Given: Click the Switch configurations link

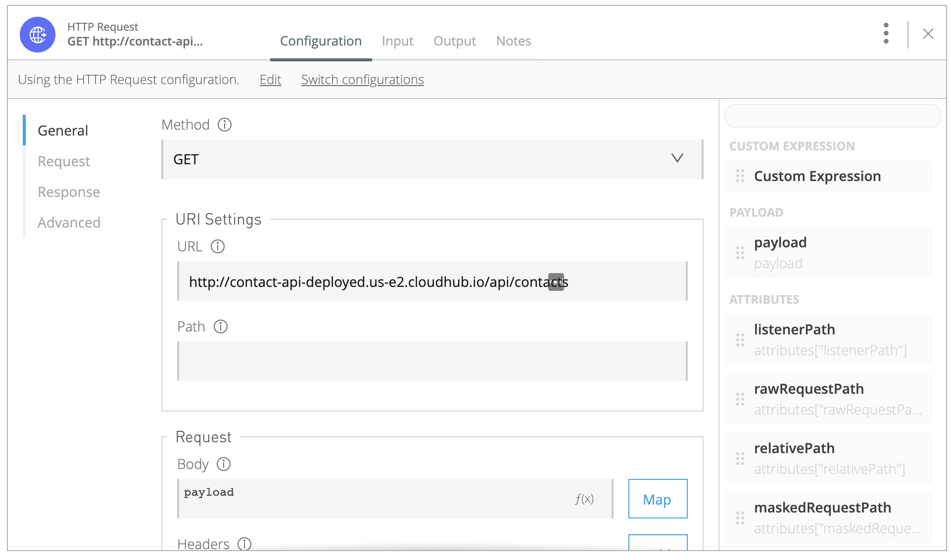Looking at the screenshot, I should (362, 80).
